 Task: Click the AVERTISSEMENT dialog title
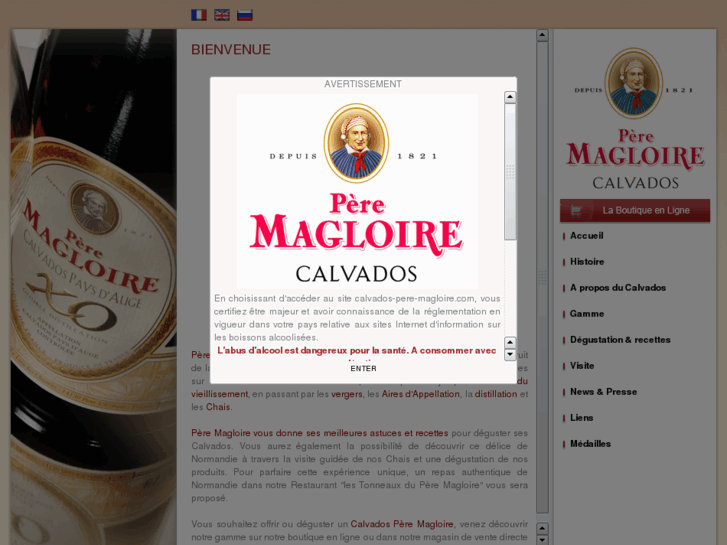point(363,84)
